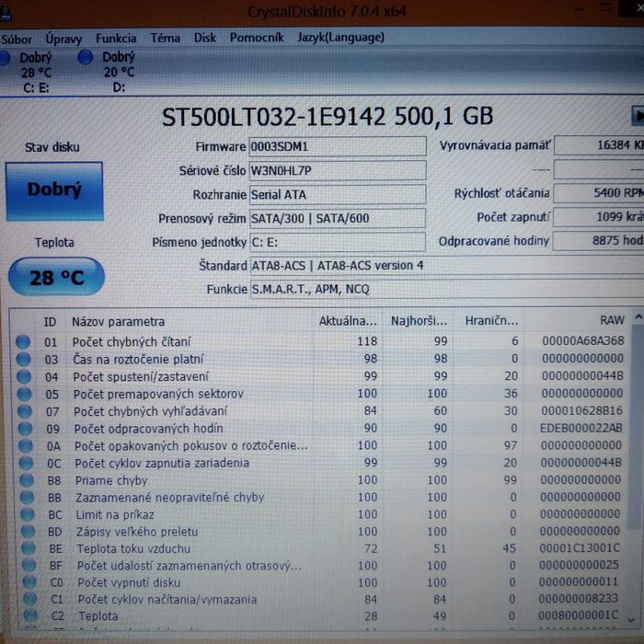Open the Jazyk(Language) menu
Screen dimensions: 644x644
tap(341, 38)
